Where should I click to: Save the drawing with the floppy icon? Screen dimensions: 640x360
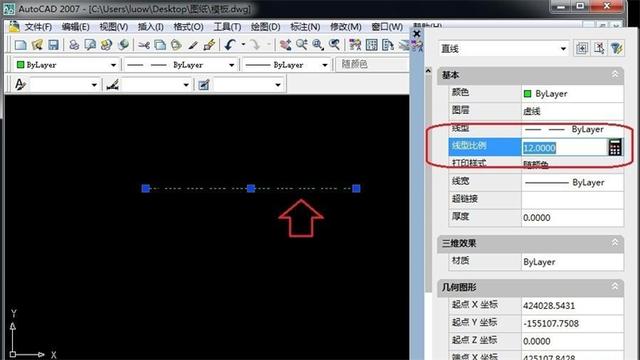point(53,44)
